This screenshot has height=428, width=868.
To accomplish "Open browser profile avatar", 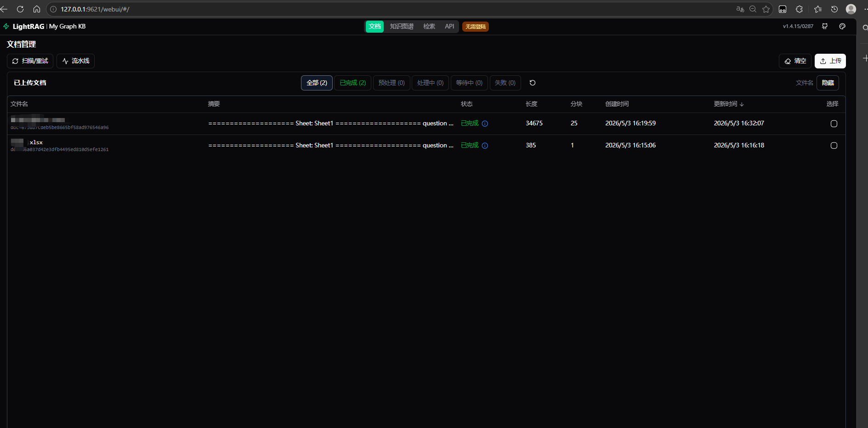I will pos(851,9).
